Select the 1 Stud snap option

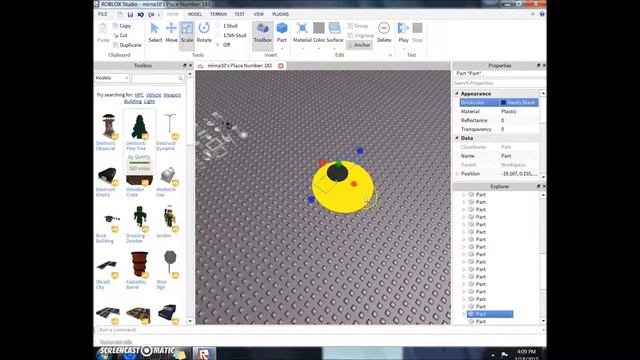coord(227,26)
